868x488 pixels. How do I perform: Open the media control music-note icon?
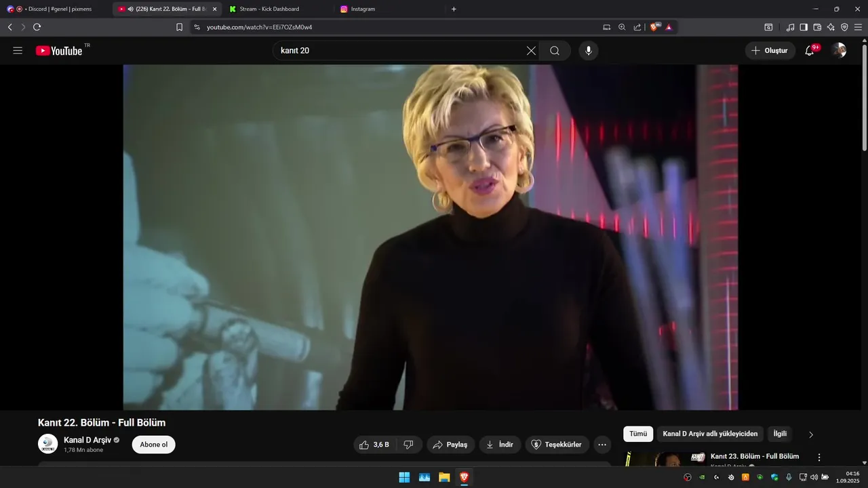click(x=790, y=27)
